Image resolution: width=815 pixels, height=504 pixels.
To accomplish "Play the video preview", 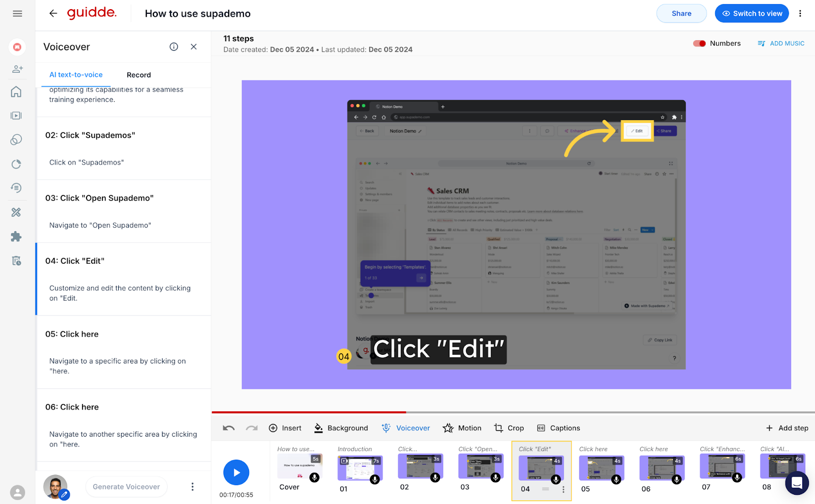I will (236, 472).
